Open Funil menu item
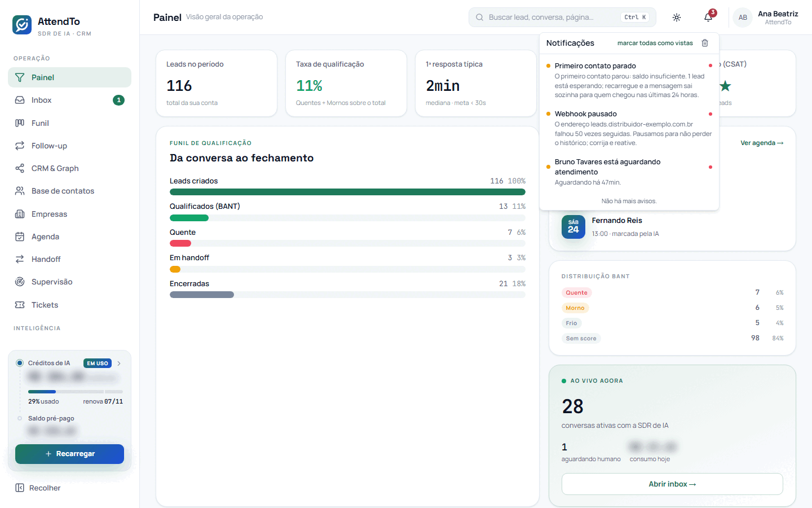Viewport: 812px width, 508px height. (69, 123)
